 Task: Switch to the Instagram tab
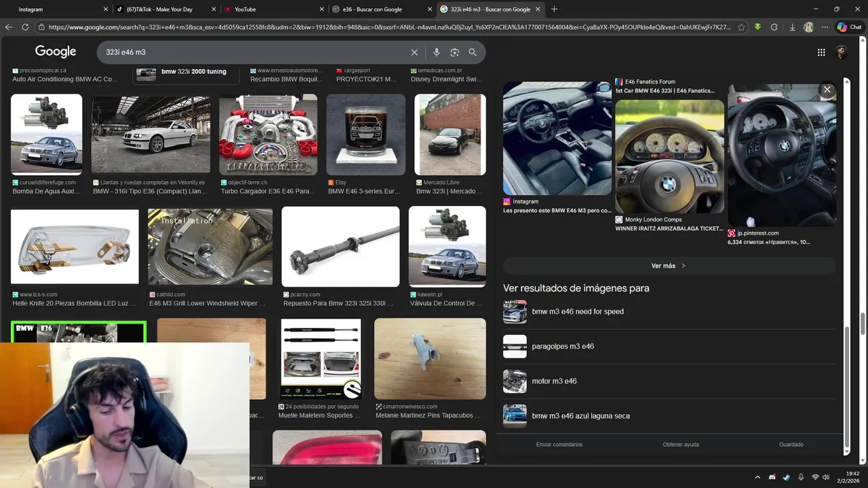(56, 9)
